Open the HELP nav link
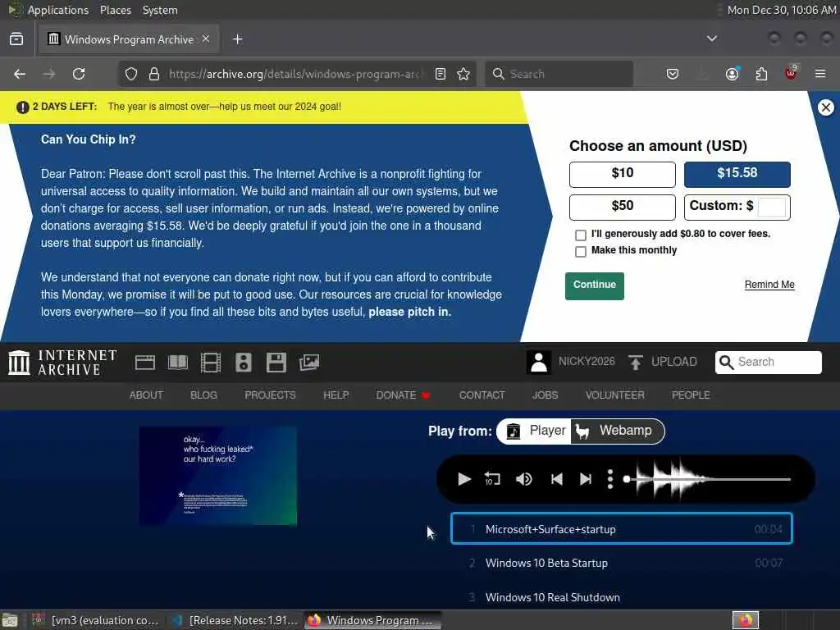 coord(336,395)
